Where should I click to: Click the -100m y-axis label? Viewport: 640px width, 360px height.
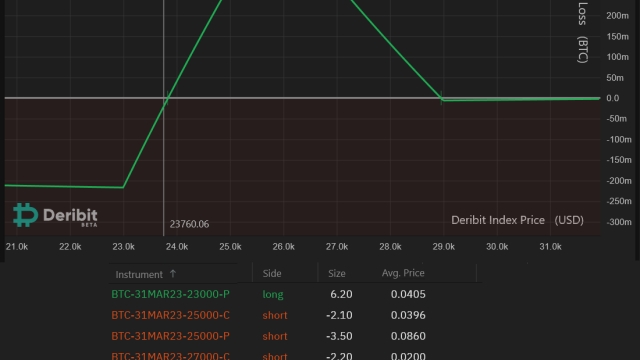[619, 140]
